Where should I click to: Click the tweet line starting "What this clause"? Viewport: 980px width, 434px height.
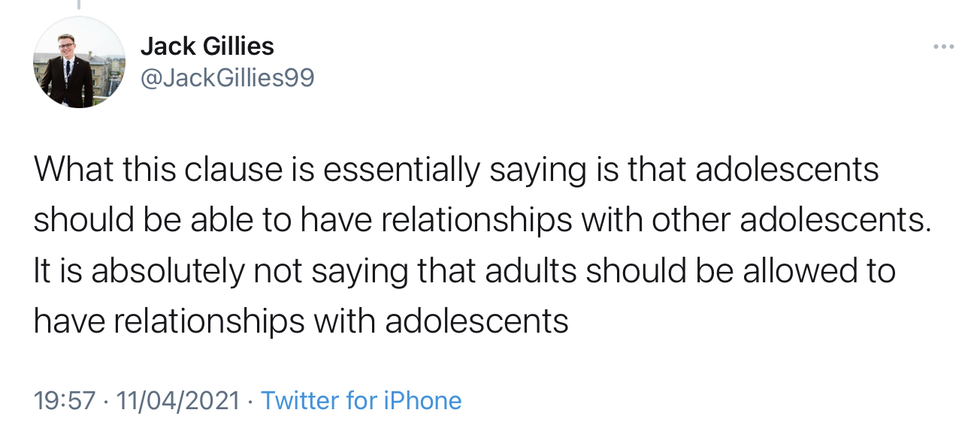coord(456,170)
